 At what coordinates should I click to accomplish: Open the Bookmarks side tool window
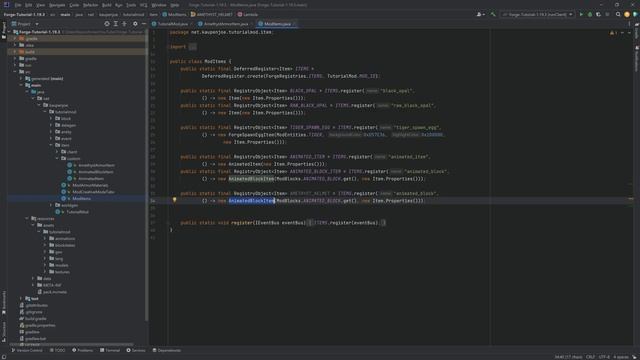[x=4, y=303]
